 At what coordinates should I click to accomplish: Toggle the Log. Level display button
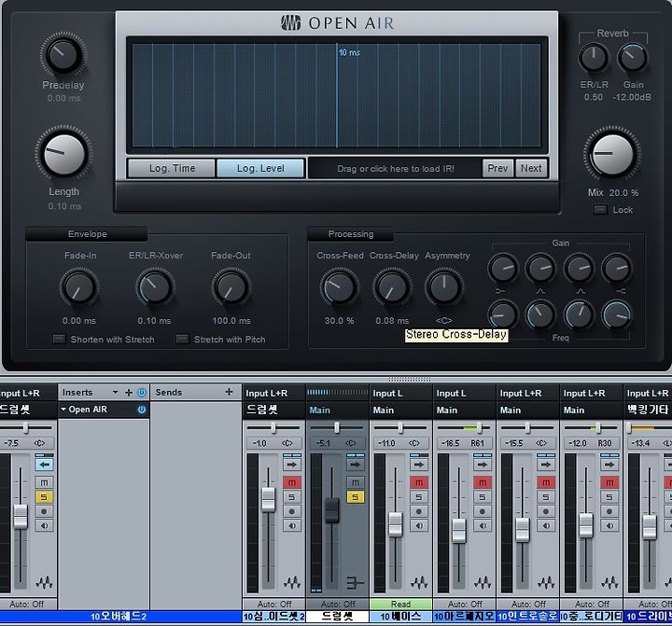[260, 168]
